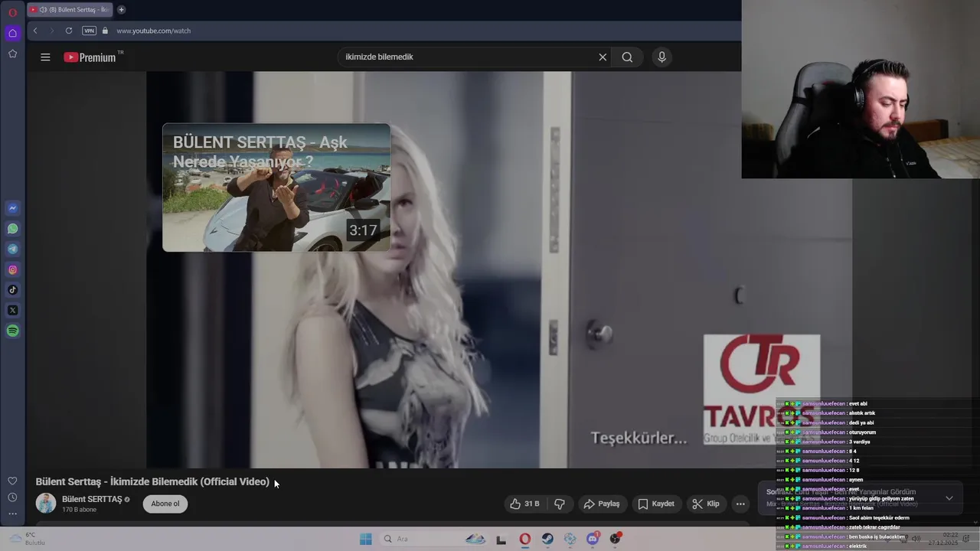
Task: Open suggested video Aşk Nerede Yaşanıyor card
Action: pyautogui.click(x=276, y=187)
